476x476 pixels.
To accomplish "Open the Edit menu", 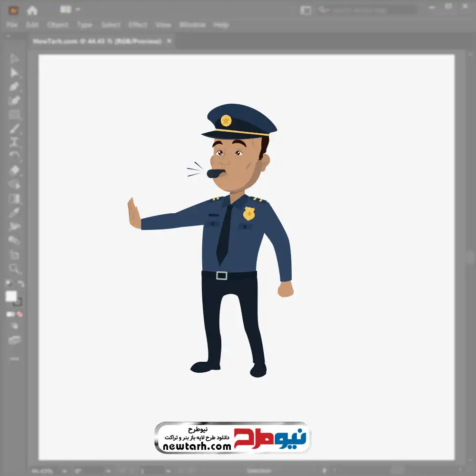I will click(32, 25).
